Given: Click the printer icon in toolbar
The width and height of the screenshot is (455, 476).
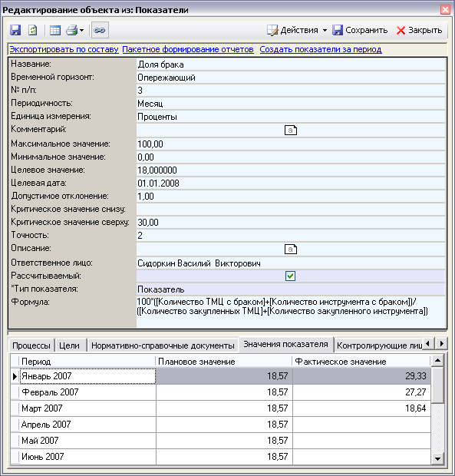Looking at the screenshot, I should (x=72, y=30).
